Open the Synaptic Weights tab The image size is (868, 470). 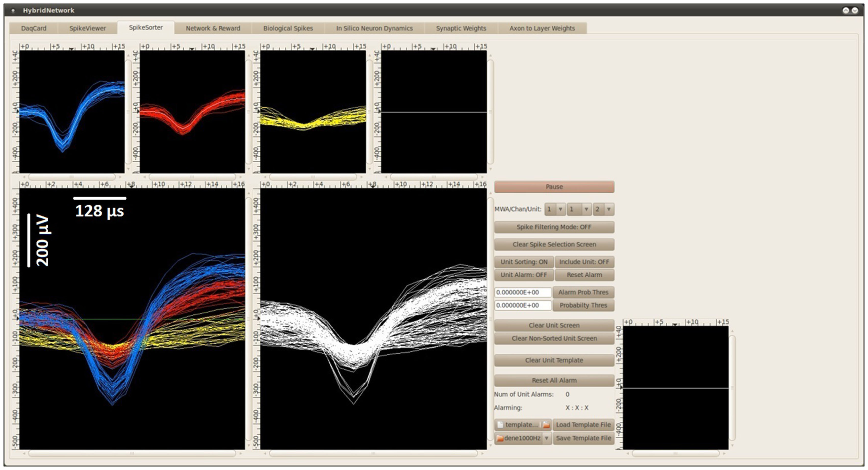pos(461,28)
